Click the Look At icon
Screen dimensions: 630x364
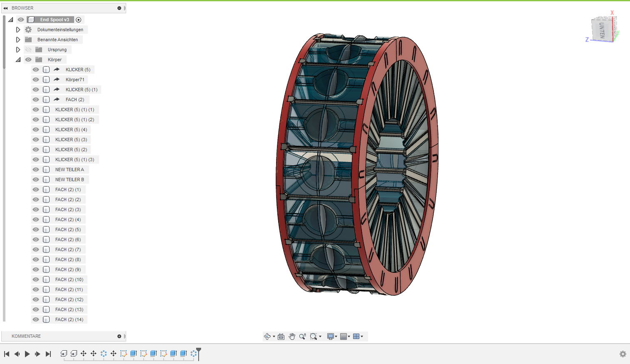click(281, 337)
